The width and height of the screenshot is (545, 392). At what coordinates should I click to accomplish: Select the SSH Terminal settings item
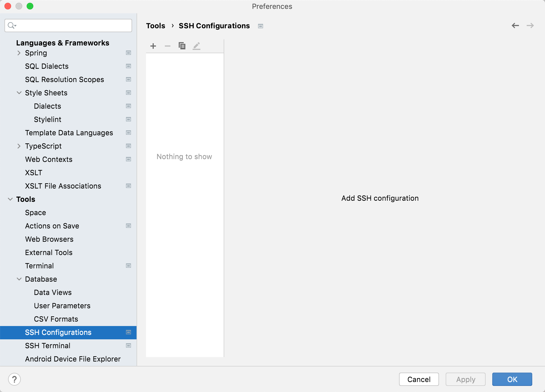(48, 345)
